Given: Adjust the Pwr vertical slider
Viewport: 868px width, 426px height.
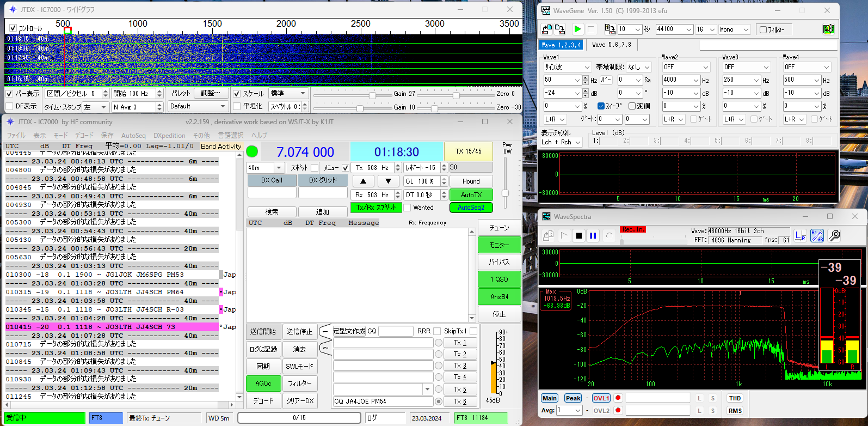Looking at the screenshot, I should (x=505, y=193).
